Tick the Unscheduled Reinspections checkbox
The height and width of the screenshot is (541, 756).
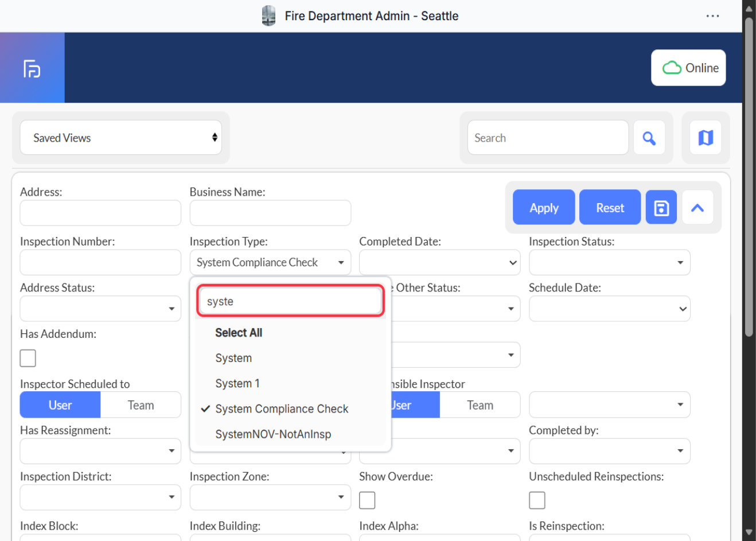[x=537, y=500]
